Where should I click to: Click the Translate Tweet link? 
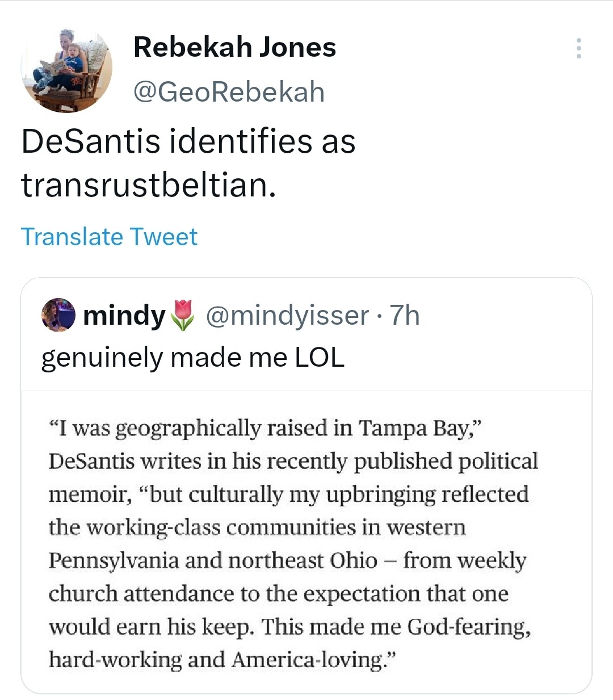[109, 237]
